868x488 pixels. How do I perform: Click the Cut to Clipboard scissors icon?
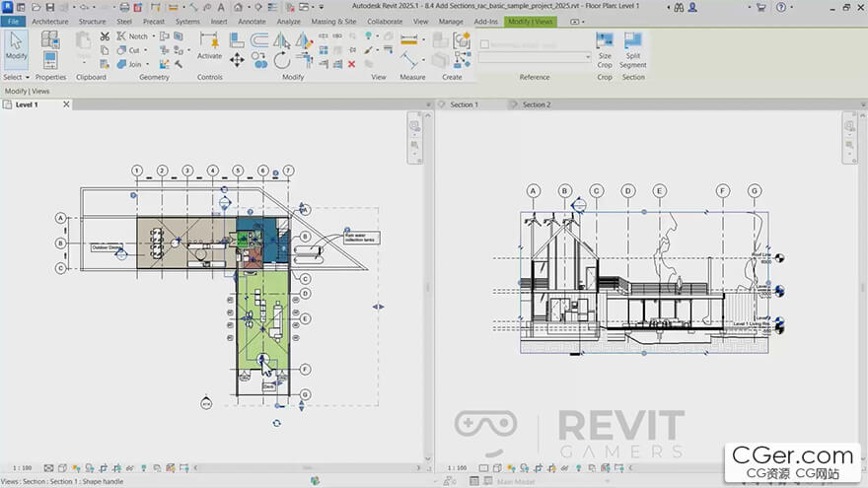[105, 35]
